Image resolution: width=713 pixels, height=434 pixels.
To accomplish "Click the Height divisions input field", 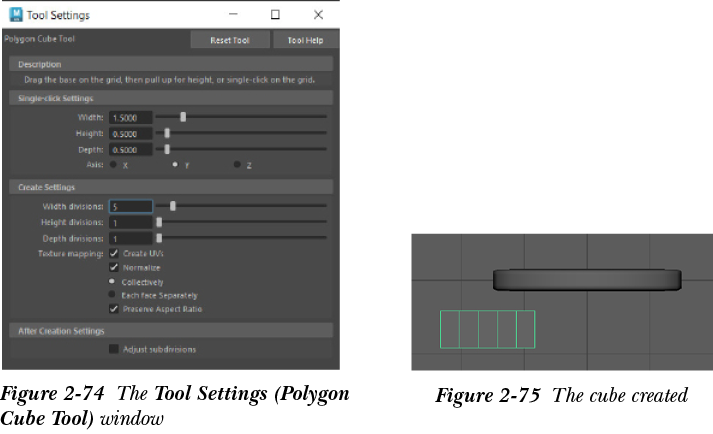I will [x=130, y=222].
